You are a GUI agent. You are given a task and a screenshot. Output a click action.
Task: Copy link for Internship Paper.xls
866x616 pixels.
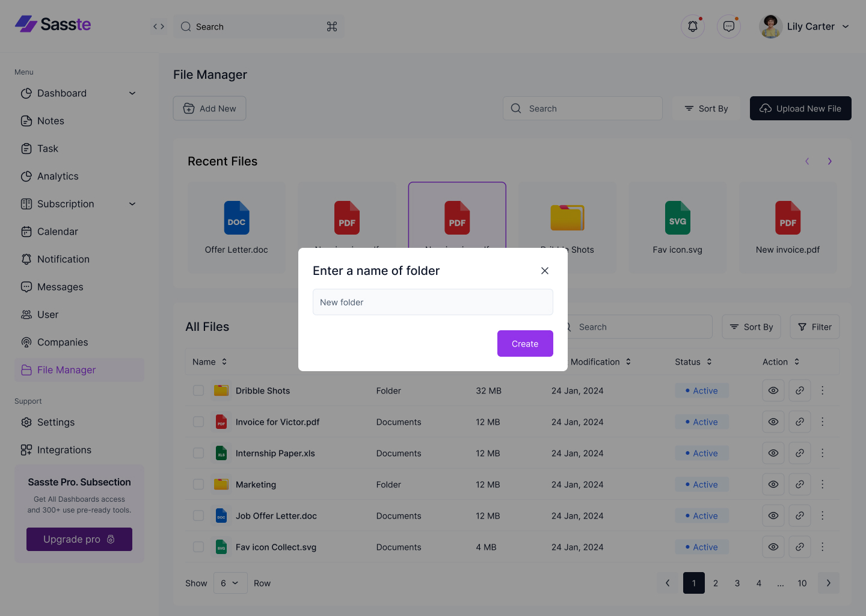[800, 453]
